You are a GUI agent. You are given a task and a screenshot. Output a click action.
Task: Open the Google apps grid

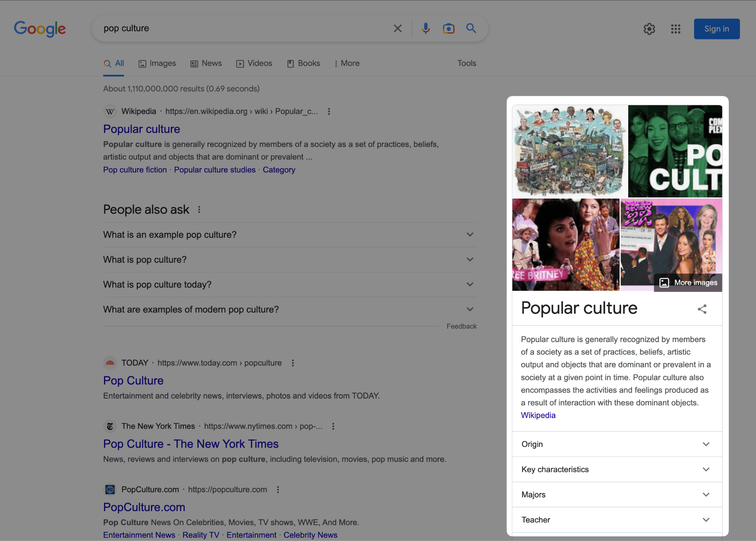tap(676, 29)
